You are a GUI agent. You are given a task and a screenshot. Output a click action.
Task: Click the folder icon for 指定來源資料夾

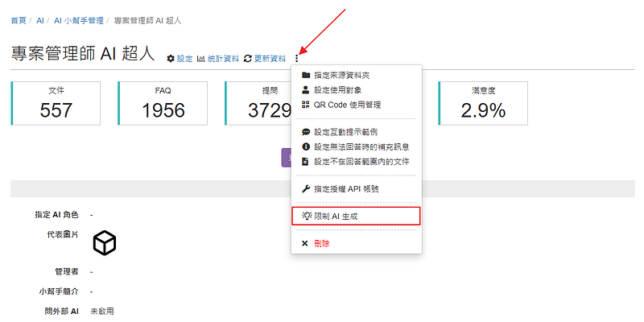coord(305,76)
